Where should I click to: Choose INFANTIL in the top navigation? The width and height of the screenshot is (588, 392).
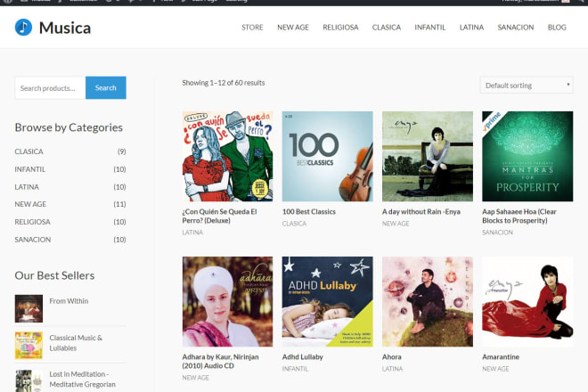pos(430,28)
